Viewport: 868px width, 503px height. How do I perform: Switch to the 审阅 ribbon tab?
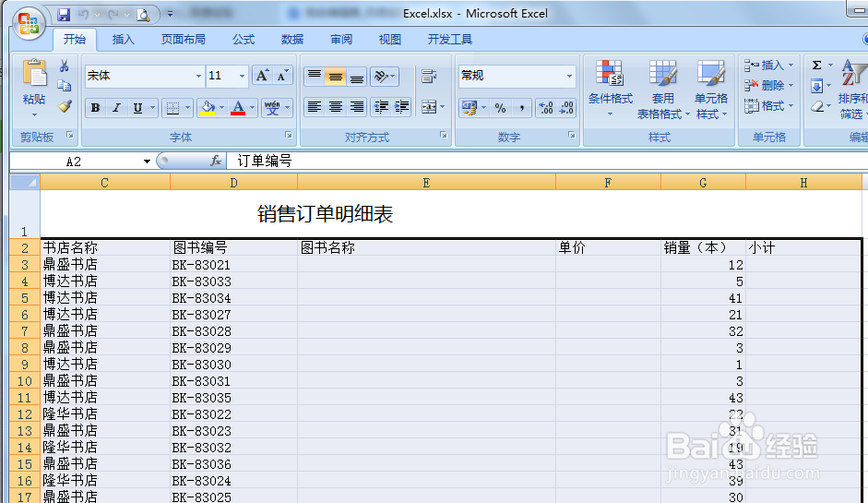(341, 40)
